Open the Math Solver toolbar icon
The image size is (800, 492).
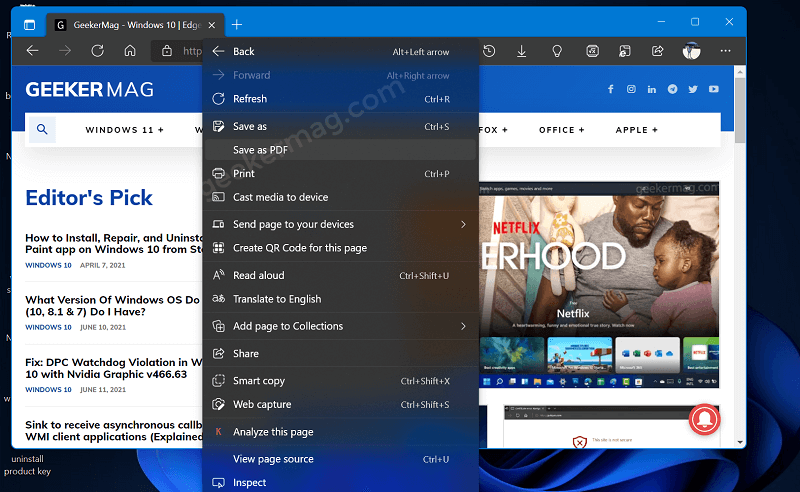coord(592,51)
